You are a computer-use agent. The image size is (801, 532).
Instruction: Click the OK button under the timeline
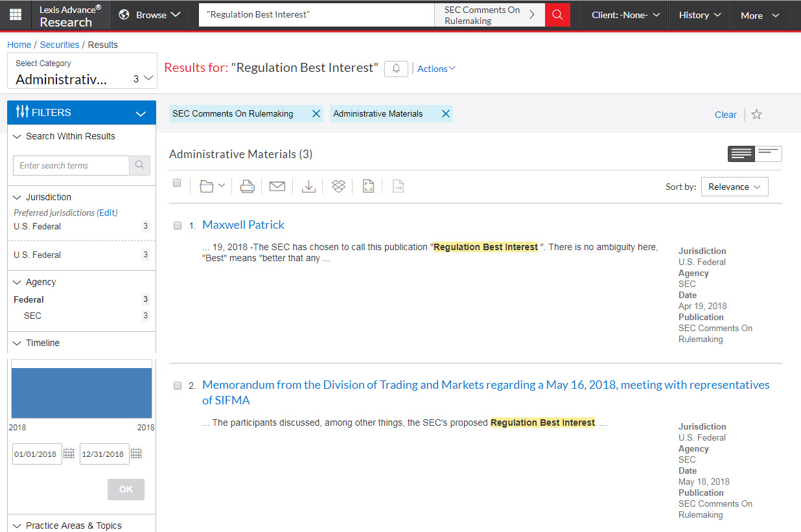point(126,489)
